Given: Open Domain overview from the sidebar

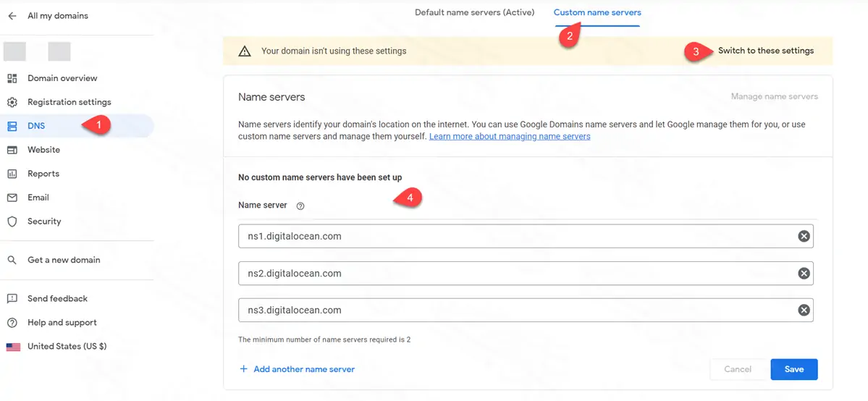Looking at the screenshot, I should click(62, 78).
